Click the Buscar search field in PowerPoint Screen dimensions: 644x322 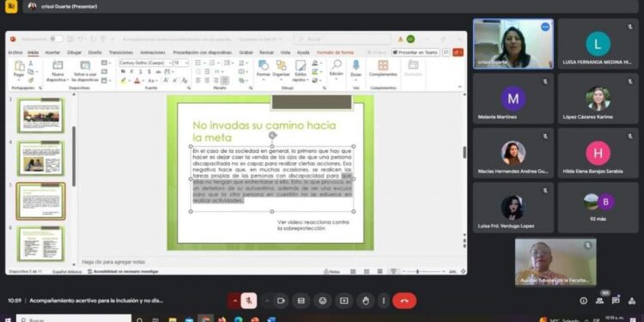click(342, 39)
